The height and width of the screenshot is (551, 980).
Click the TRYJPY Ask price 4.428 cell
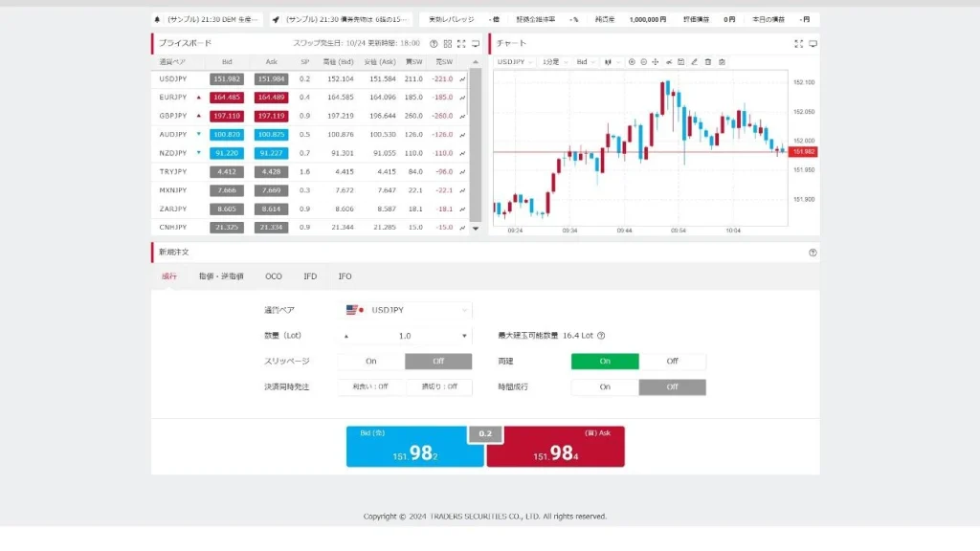(x=271, y=172)
